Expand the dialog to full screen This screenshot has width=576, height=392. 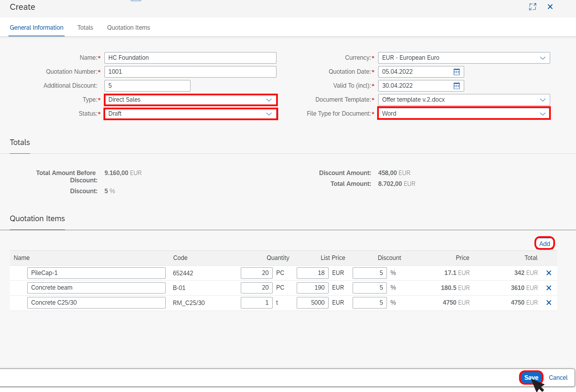click(533, 7)
